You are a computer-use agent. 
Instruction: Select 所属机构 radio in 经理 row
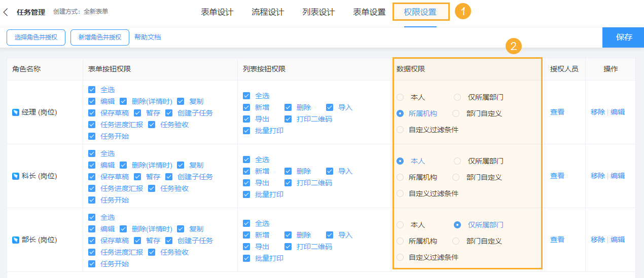pos(400,113)
